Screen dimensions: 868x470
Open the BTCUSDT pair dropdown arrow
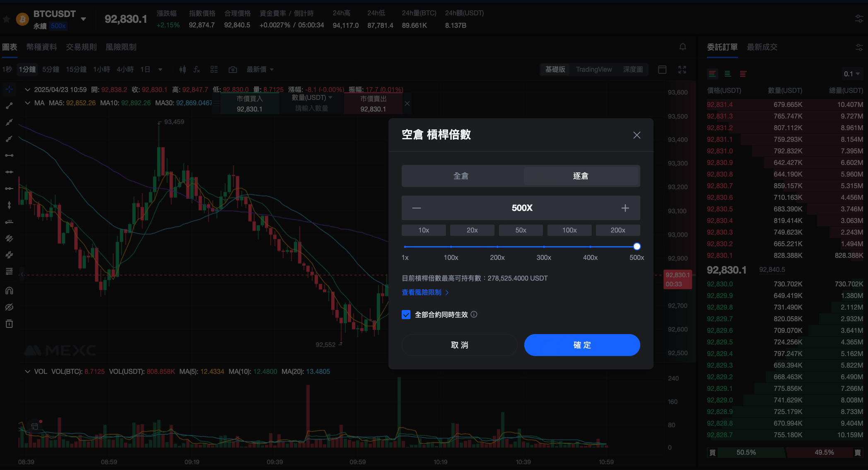point(83,19)
